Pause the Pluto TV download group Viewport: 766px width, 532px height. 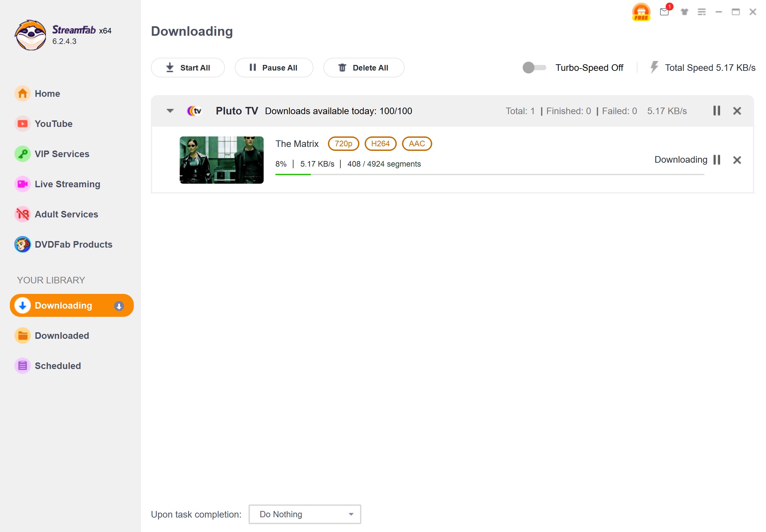tap(716, 111)
